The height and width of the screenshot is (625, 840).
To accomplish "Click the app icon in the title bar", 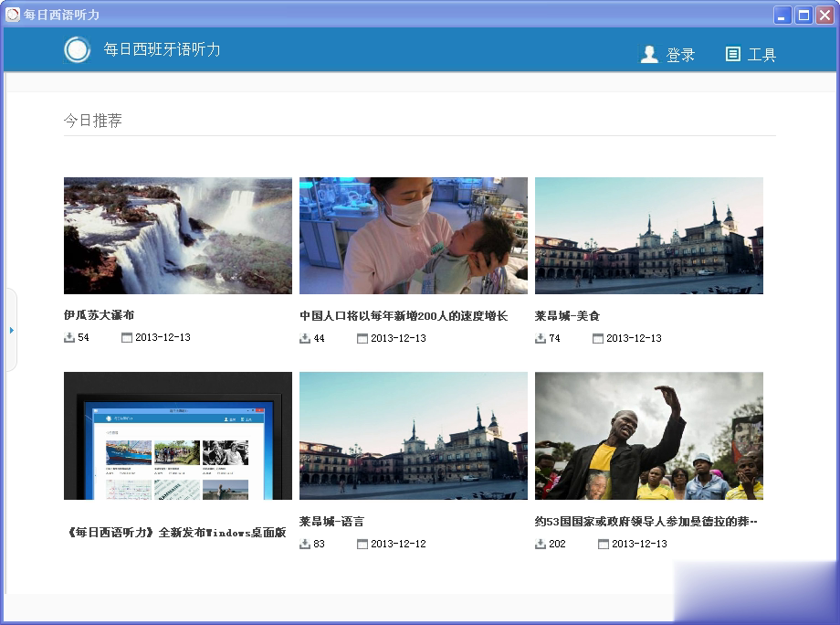I will pyautogui.click(x=11, y=14).
